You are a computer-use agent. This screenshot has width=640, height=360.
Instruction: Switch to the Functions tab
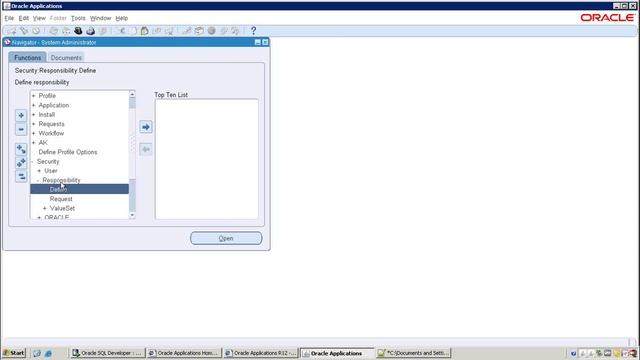pyautogui.click(x=27, y=58)
